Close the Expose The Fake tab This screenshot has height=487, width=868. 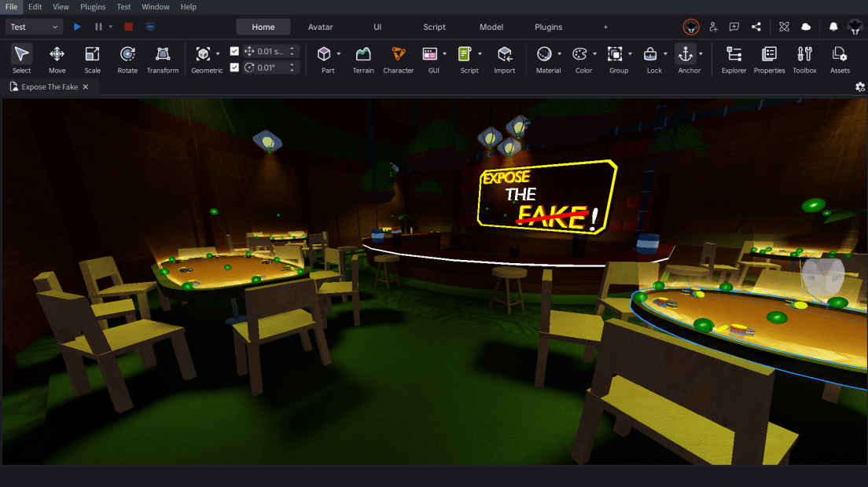pos(85,86)
